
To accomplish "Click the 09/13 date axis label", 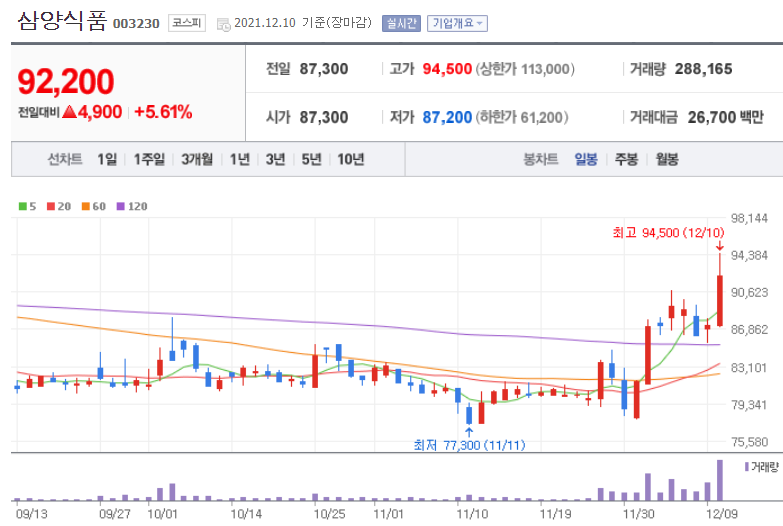I will 31,514.
